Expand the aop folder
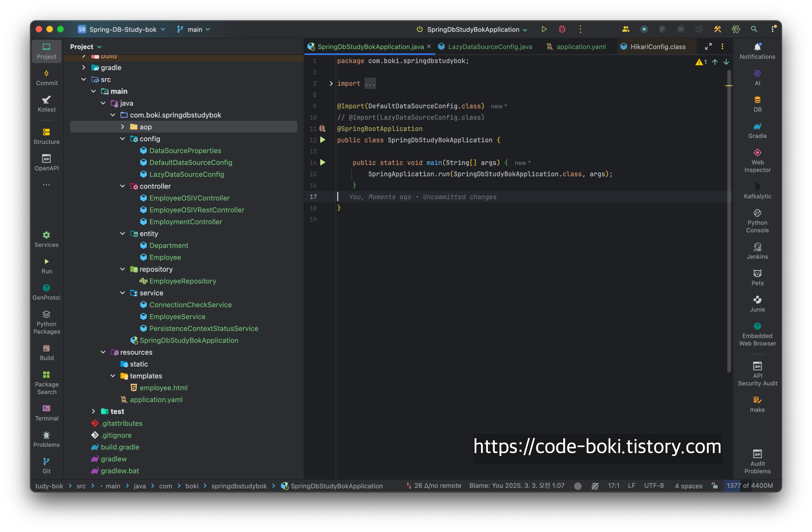812x532 pixels. click(x=123, y=127)
